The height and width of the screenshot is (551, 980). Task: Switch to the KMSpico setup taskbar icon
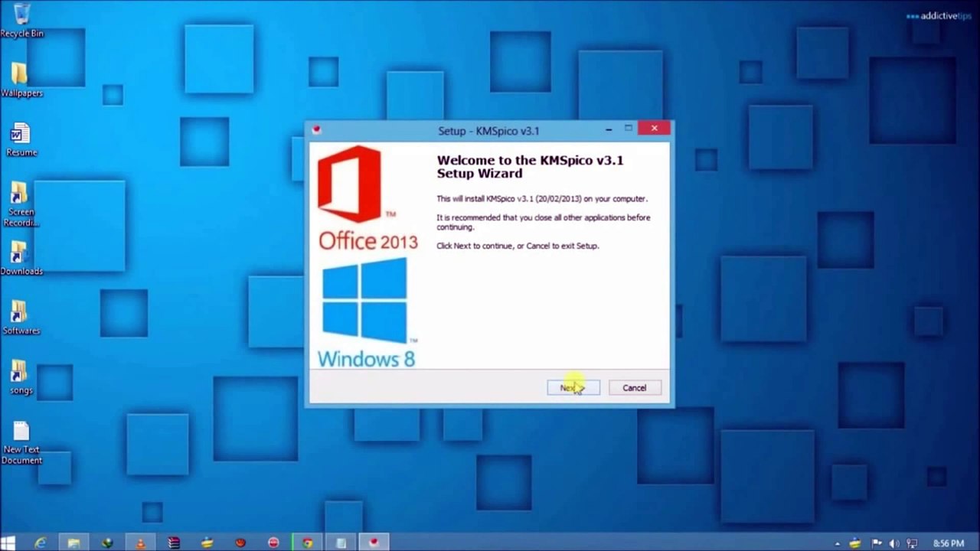click(x=374, y=543)
